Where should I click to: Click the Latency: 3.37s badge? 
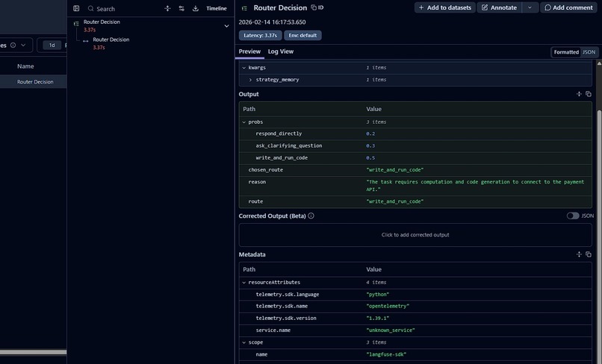(x=261, y=35)
